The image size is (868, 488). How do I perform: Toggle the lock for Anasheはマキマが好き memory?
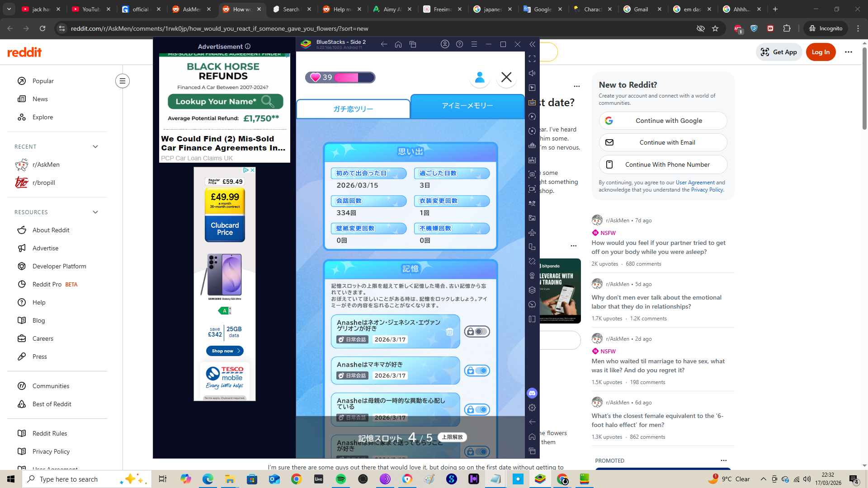[477, 371]
